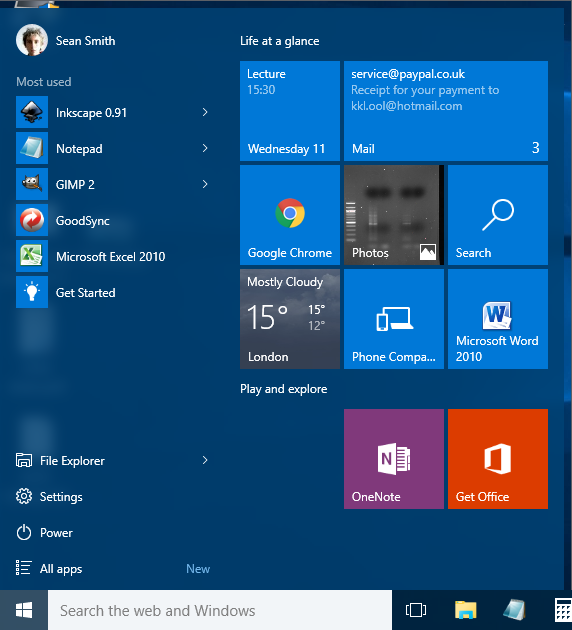Viewport: 572px width, 630px height.
Task: Open Task View on the taskbar
Action: 416,610
